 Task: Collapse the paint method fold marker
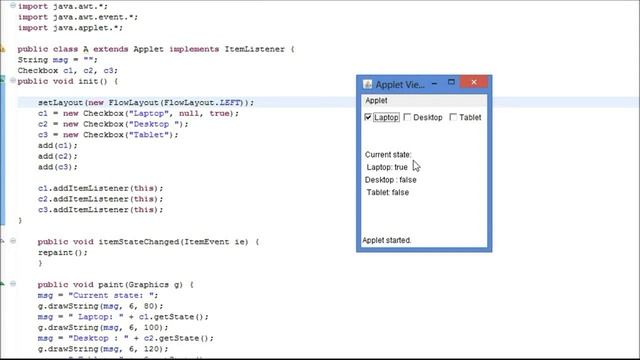(x=13, y=284)
